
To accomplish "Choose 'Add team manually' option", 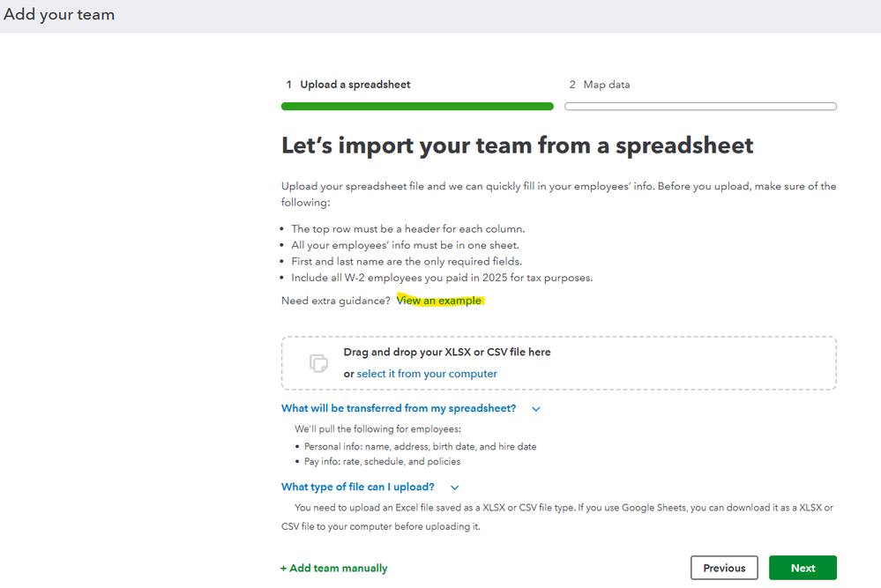I will pos(334,569).
